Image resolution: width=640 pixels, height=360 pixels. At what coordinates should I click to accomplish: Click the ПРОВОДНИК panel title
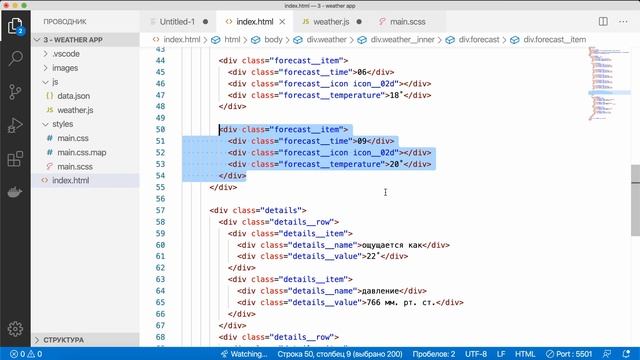pyautogui.click(x=65, y=22)
